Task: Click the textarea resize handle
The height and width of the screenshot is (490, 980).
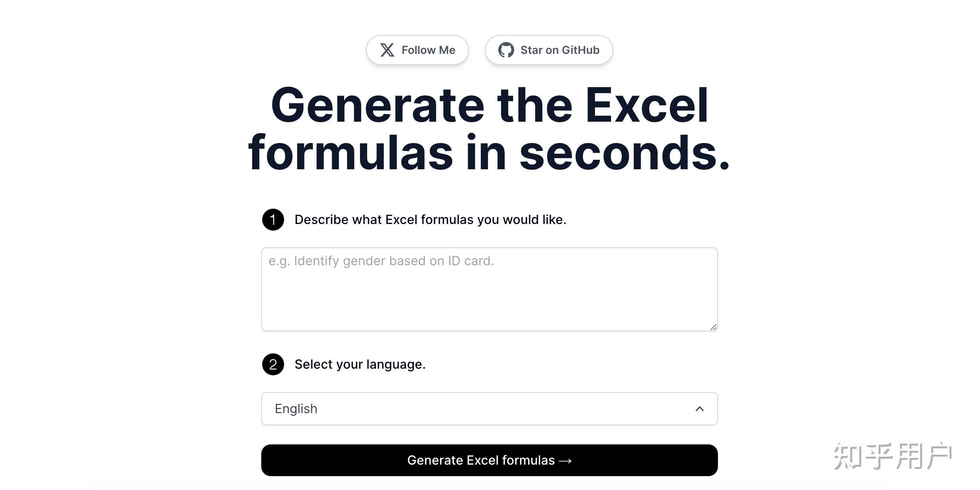Action: tap(714, 326)
